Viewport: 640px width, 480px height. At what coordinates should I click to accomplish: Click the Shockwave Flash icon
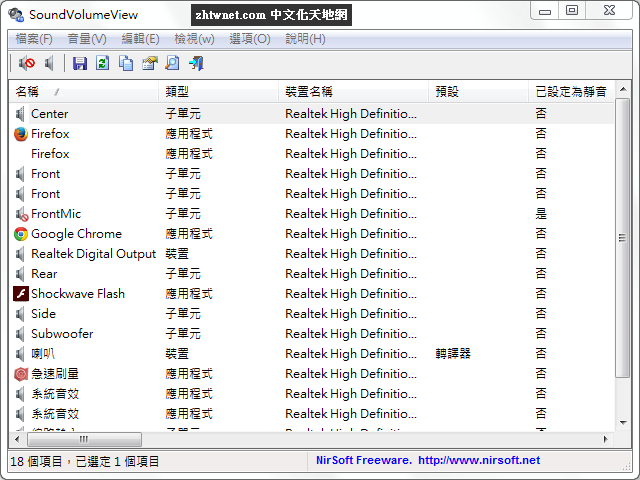[x=21, y=294]
